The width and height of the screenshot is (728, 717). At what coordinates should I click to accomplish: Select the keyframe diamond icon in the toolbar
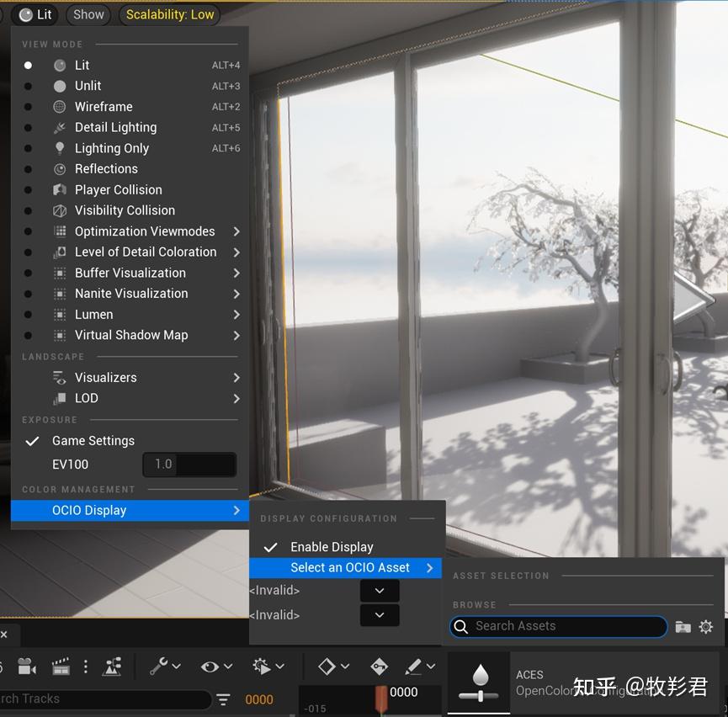click(x=327, y=666)
